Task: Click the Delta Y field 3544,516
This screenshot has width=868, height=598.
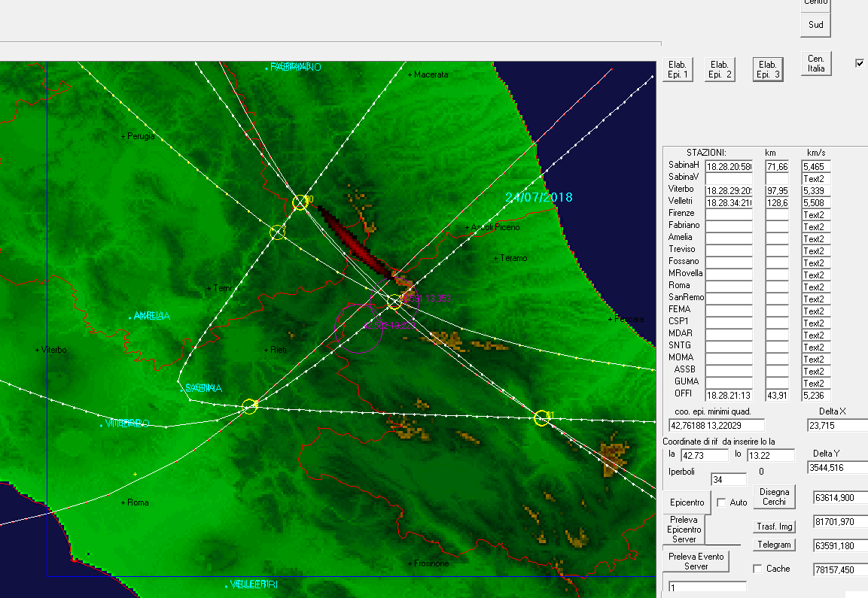Action: [x=838, y=467]
